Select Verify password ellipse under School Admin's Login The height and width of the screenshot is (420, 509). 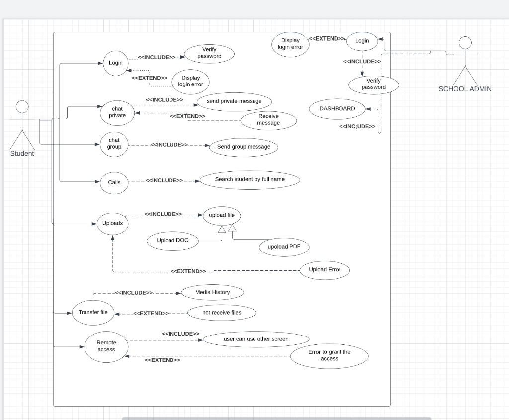click(x=374, y=84)
